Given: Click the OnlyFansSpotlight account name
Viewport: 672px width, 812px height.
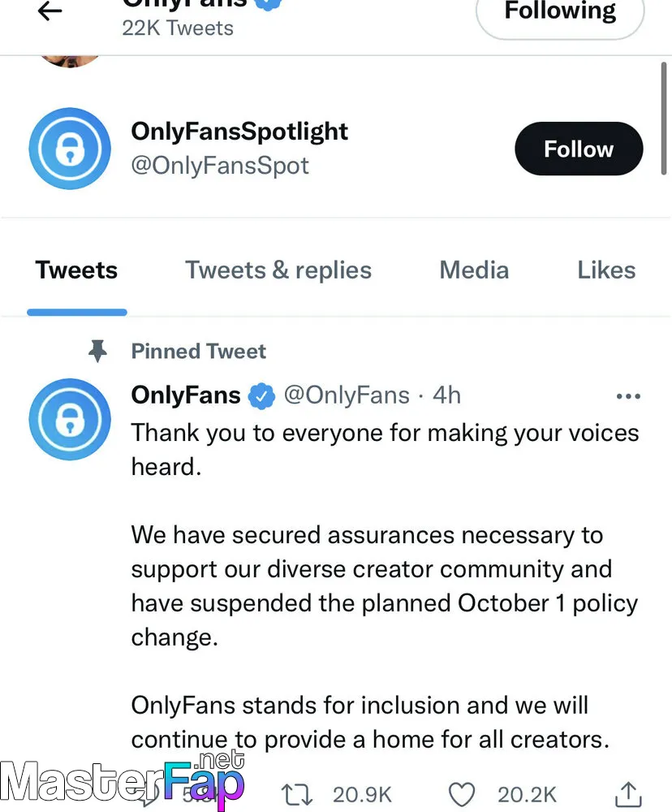Looking at the screenshot, I should [239, 132].
